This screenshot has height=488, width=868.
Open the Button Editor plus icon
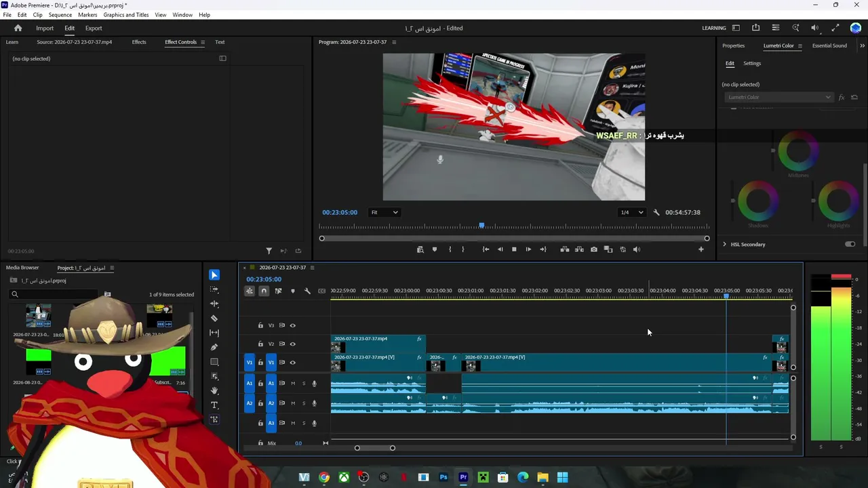[x=701, y=249]
